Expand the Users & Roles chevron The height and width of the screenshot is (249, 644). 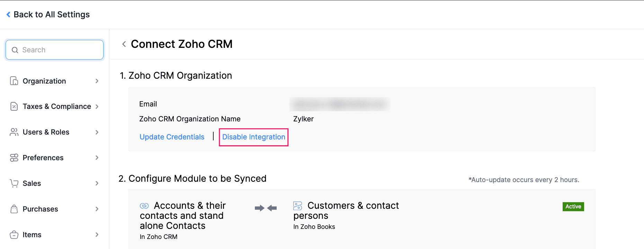[97, 132]
